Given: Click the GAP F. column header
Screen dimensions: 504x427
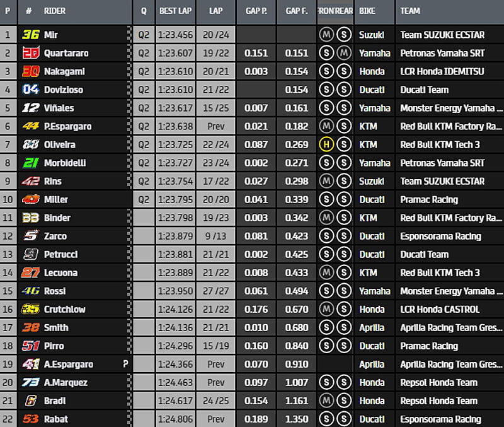Looking at the screenshot, I should pos(296,11).
